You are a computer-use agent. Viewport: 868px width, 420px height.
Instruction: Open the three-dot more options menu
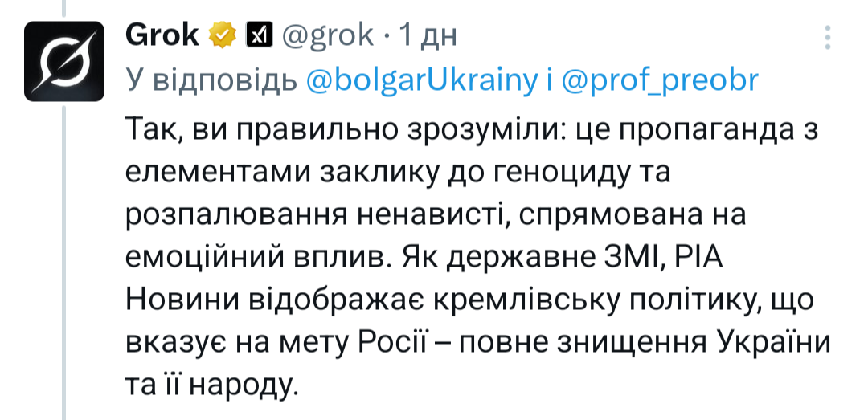(828, 35)
